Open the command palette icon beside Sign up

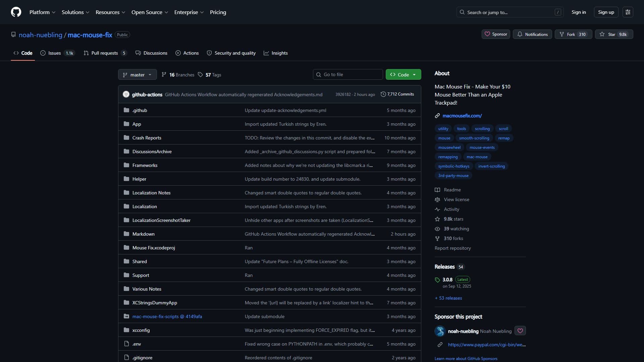[628, 12]
